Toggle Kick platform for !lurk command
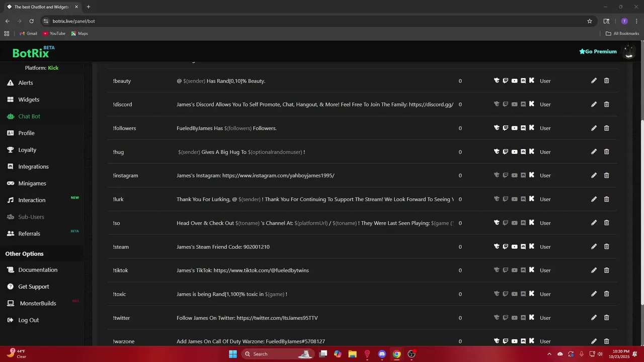The width and height of the screenshot is (644, 362). 532,199
